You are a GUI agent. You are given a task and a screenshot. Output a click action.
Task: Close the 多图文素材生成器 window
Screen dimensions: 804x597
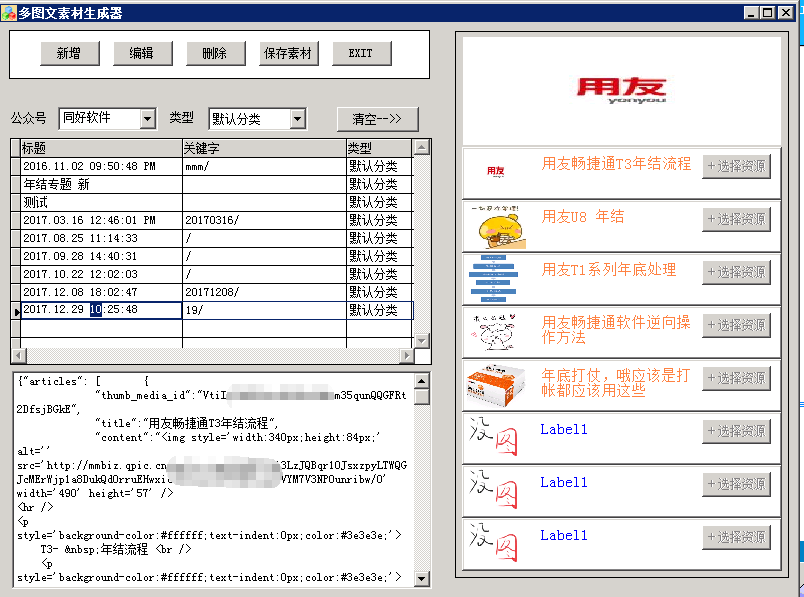coord(786,13)
